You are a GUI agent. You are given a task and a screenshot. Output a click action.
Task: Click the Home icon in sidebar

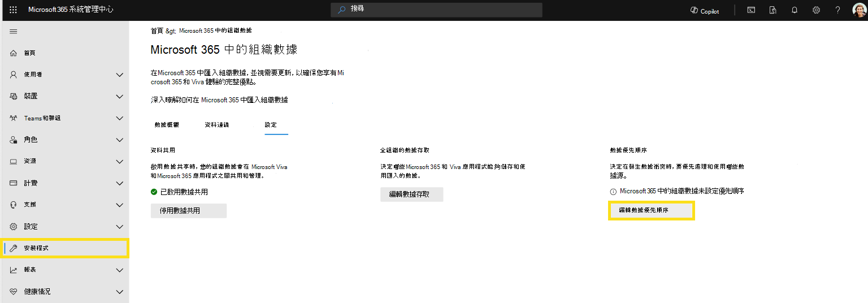pos(14,53)
